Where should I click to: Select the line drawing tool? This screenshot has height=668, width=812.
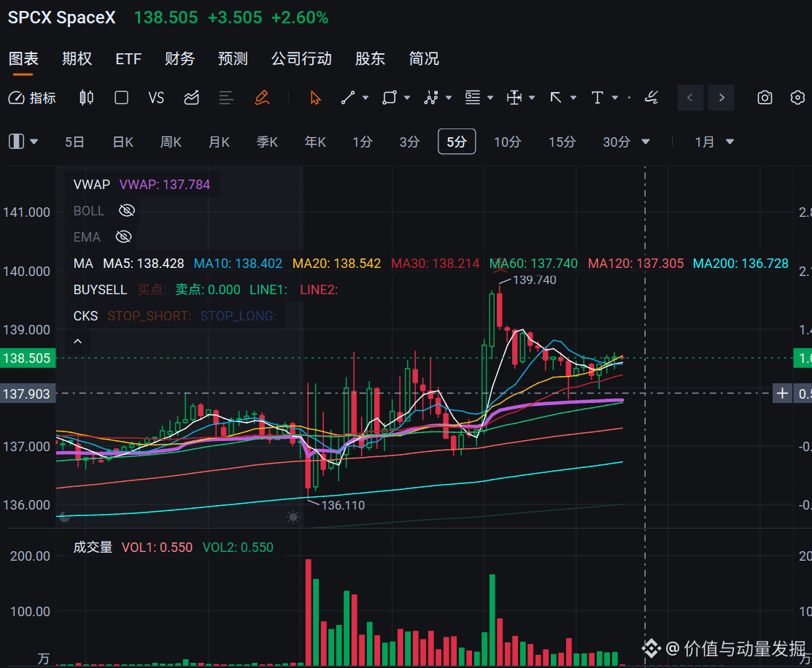click(x=348, y=97)
